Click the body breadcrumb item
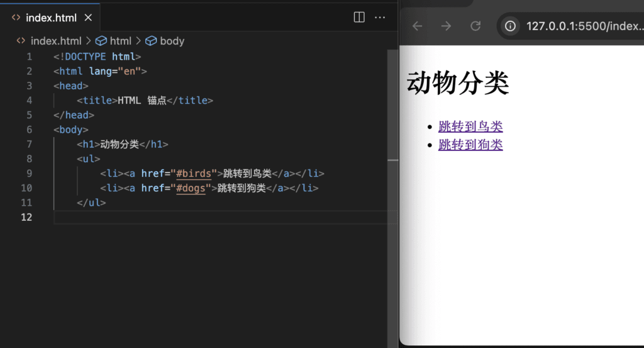The width and height of the screenshot is (644, 348). click(172, 41)
